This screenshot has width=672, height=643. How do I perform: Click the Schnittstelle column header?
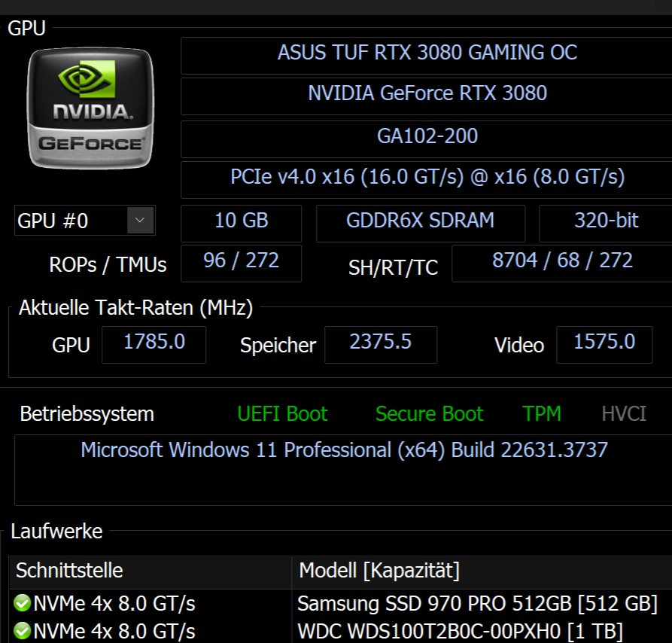pyautogui.click(x=151, y=572)
